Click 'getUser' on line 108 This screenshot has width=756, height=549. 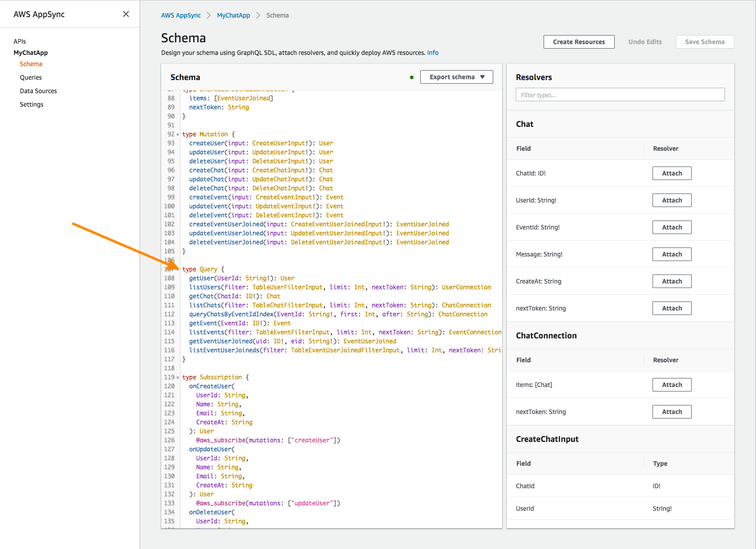click(x=201, y=278)
